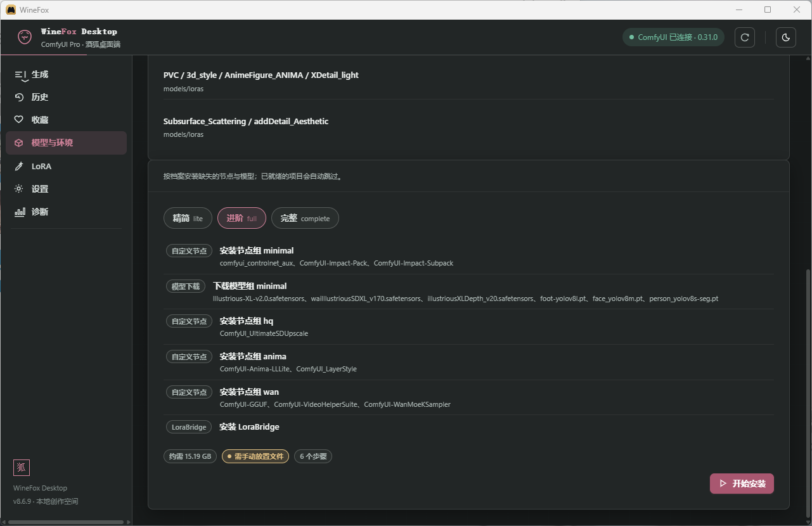Open 设置 from the sidebar

[66, 189]
